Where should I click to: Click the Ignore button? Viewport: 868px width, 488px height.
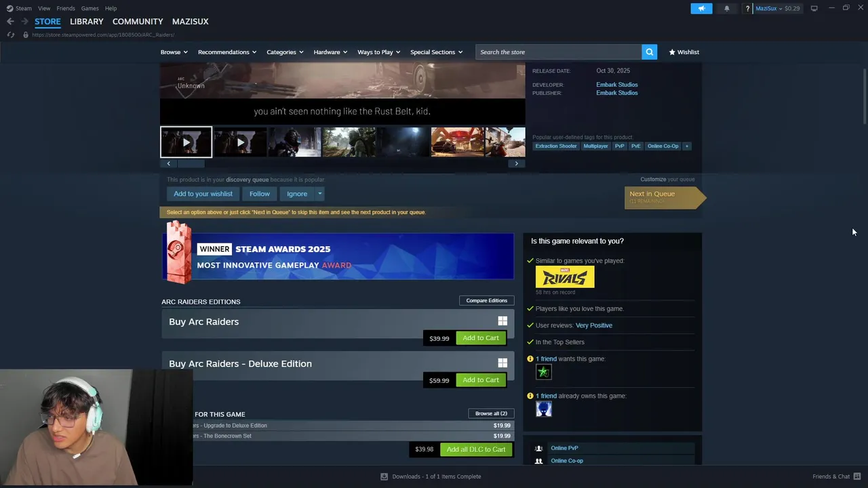coord(297,194)
